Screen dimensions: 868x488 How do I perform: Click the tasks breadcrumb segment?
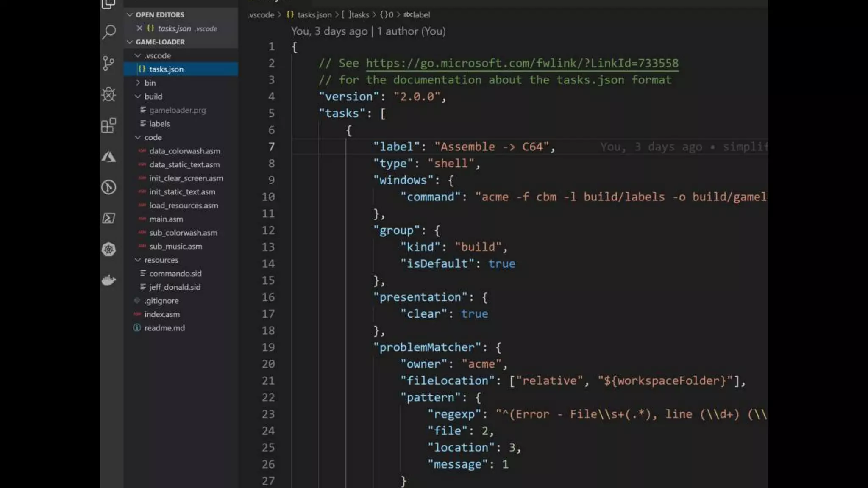coord(359,15)
